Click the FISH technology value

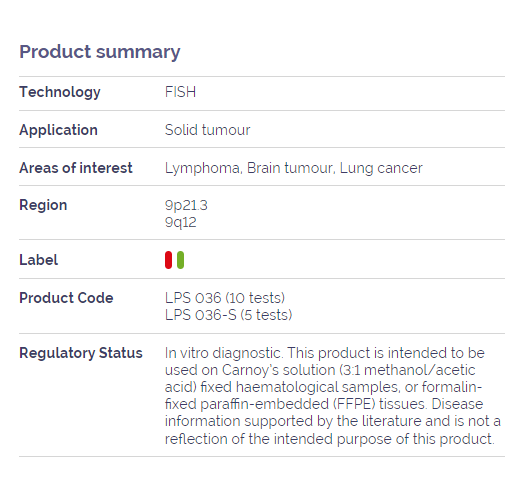[x=180, y=92]
